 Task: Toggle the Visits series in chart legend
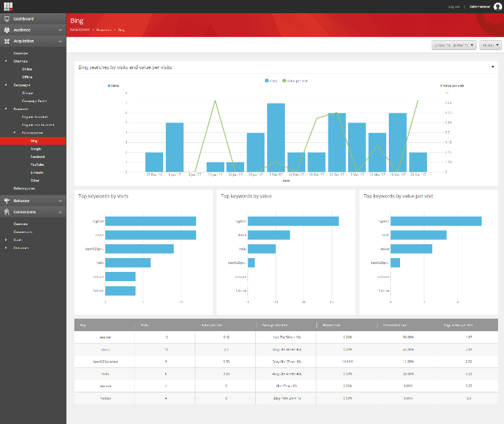pos(271,81)
